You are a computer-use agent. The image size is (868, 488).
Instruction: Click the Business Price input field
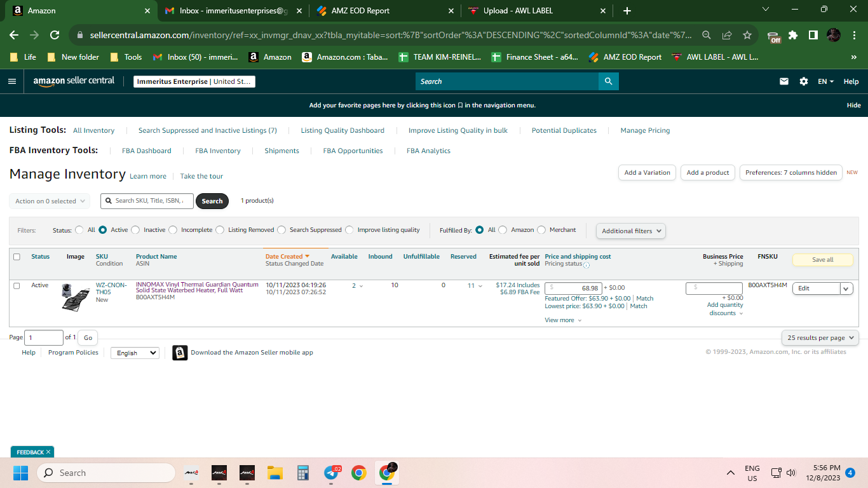point(714,288)
